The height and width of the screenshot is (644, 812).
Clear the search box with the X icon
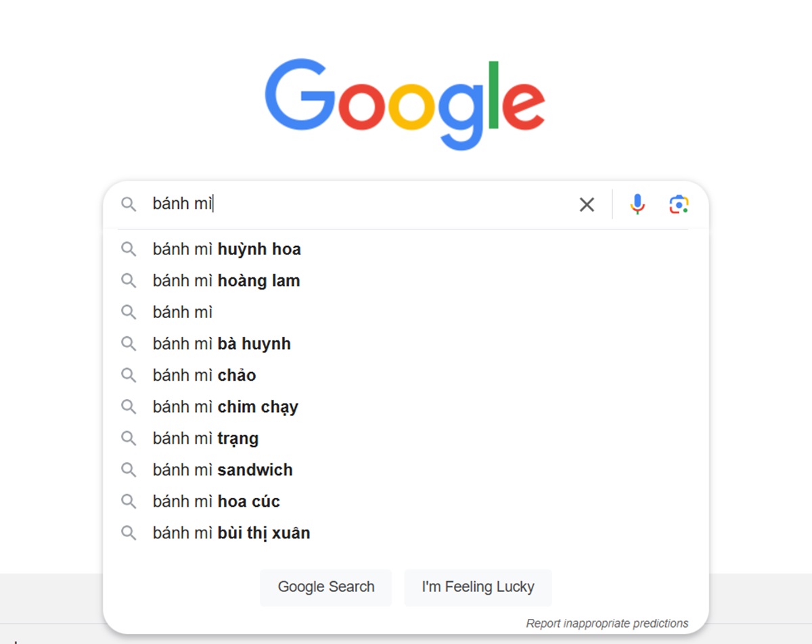coord(587,204)
